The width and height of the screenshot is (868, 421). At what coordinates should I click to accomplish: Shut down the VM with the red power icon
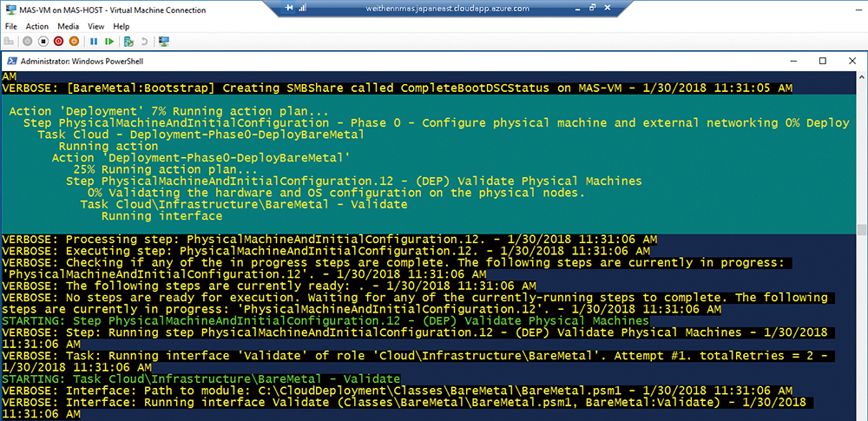[x=59, y=41]
